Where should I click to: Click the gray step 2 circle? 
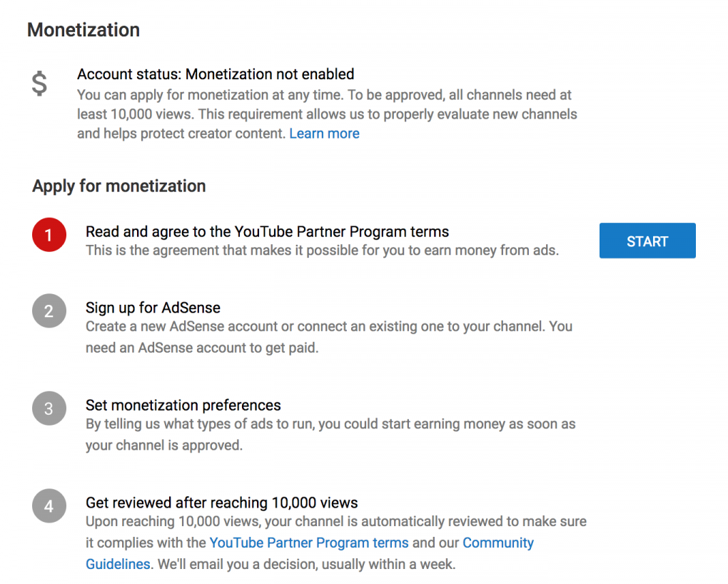tap(49, 311)
